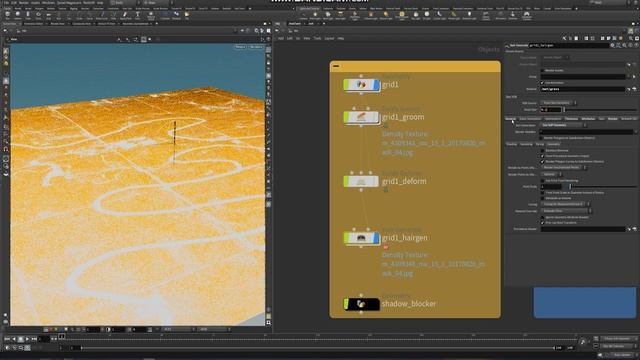Viewport: 640px width, 360px height.
Task: Select the Sphere shelf tool
Action: (x=18, y=15)
